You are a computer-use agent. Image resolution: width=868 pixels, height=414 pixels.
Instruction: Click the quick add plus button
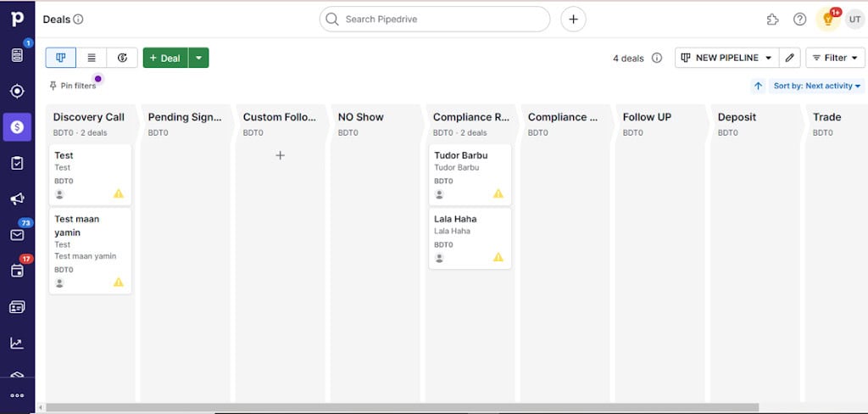[573, 20]
